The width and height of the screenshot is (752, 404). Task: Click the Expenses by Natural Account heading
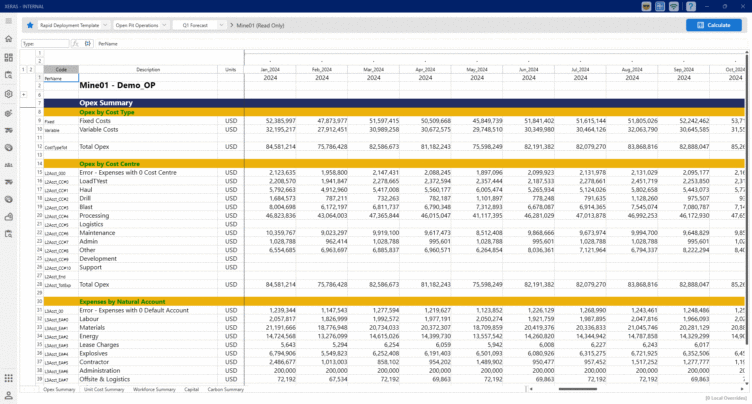point(122,302)
